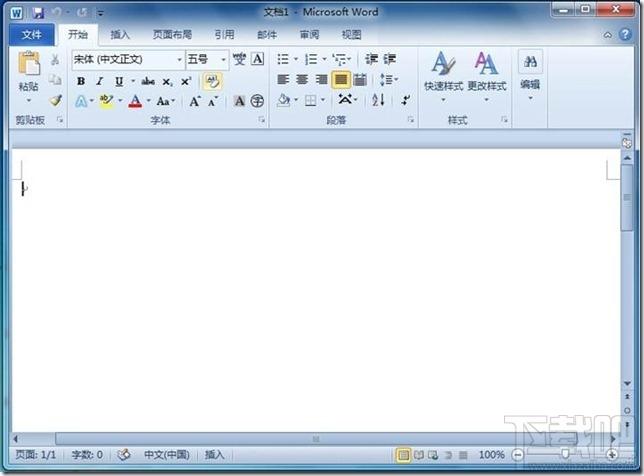Screen dimensions: 644x476
Task: Toggle Underline formatting
Action: point(119,81)
